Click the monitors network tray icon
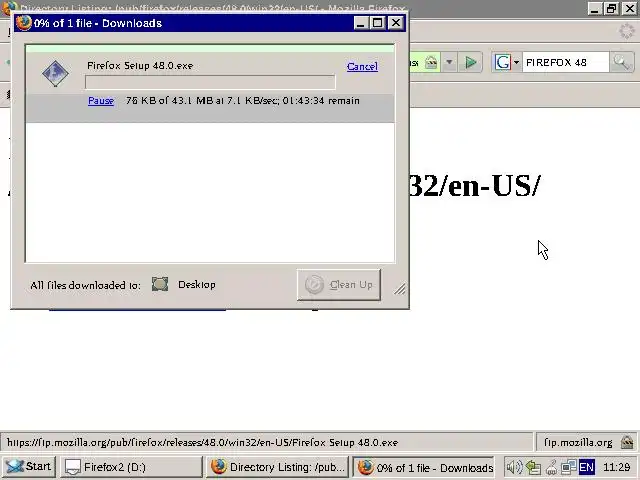640x480 pixels. [569, 467]
